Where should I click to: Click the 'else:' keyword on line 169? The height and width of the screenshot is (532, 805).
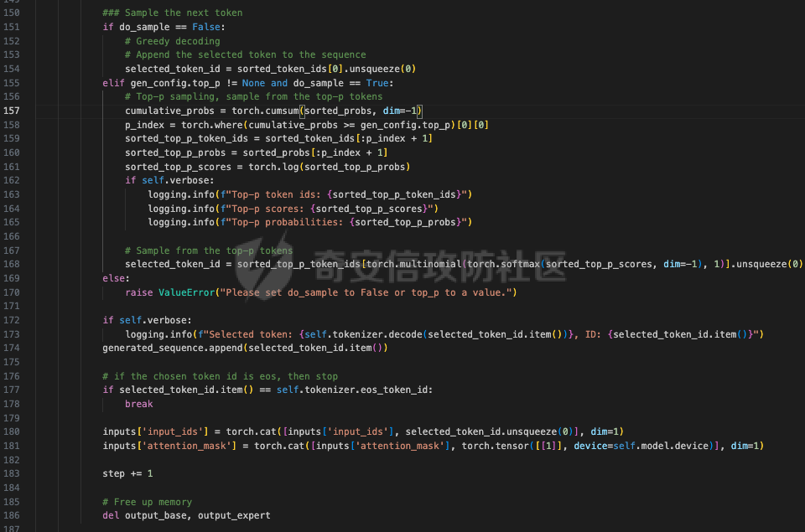pyautogui.click(x=116, y=278)
